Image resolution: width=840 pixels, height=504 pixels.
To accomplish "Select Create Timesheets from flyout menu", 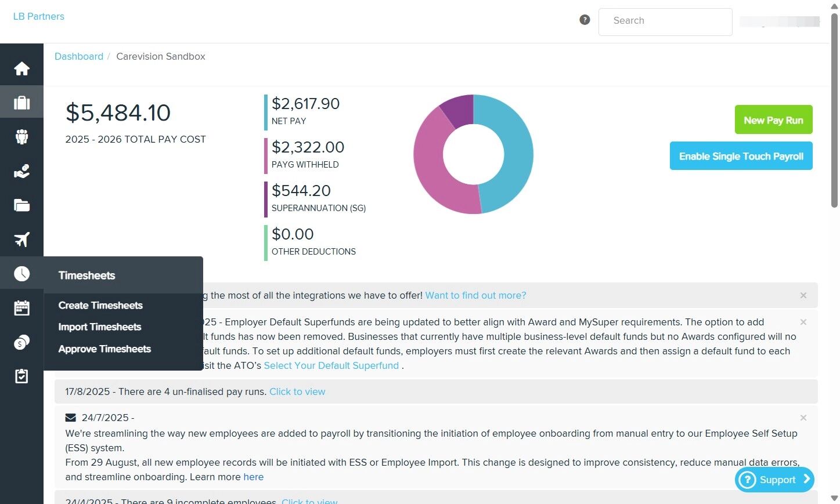I will click(100, 306).
